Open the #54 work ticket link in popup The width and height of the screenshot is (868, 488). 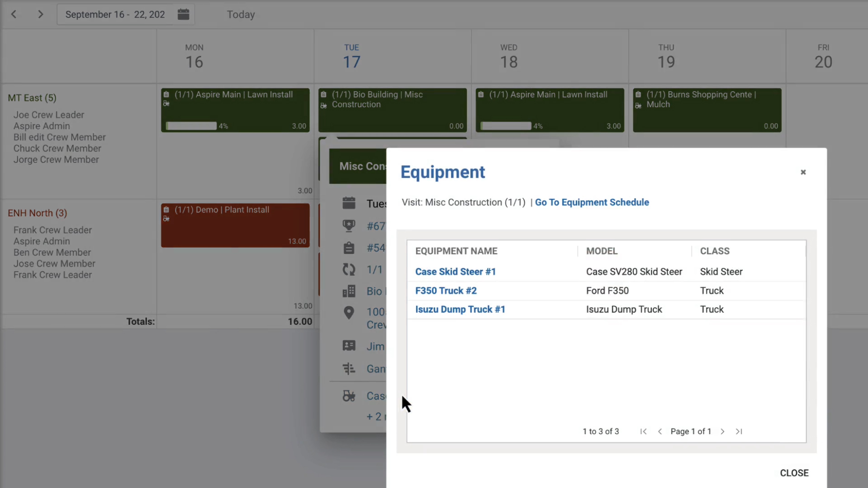376,248
